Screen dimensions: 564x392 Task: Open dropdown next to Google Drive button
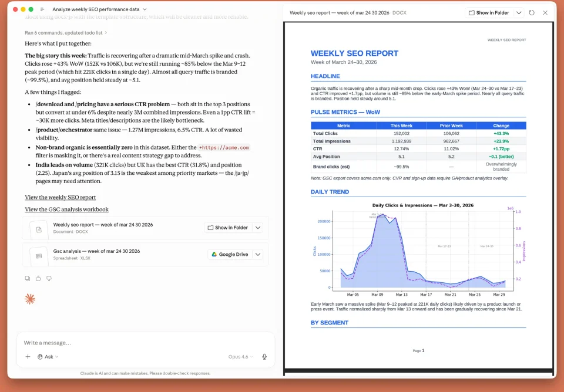pos(258,254)
